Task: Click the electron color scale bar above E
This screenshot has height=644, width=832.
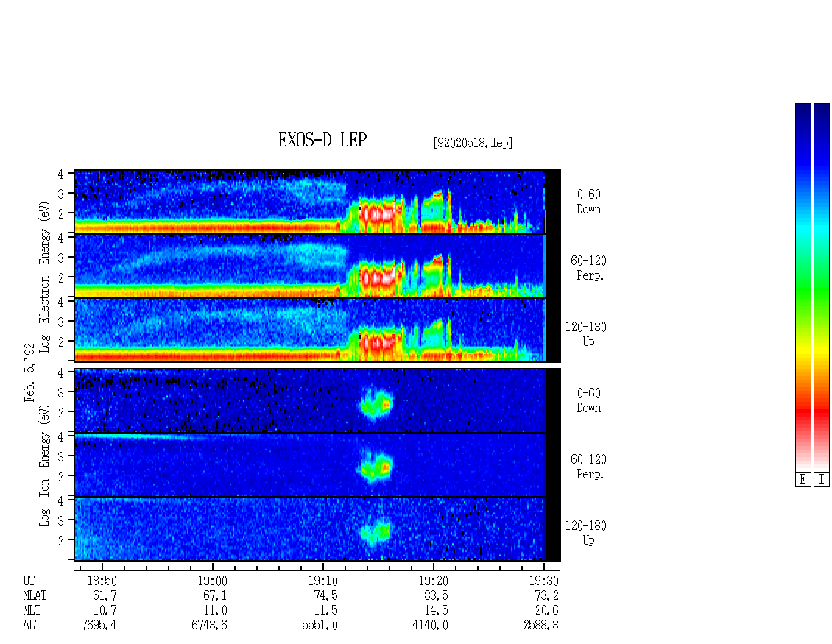Action: 803,287
